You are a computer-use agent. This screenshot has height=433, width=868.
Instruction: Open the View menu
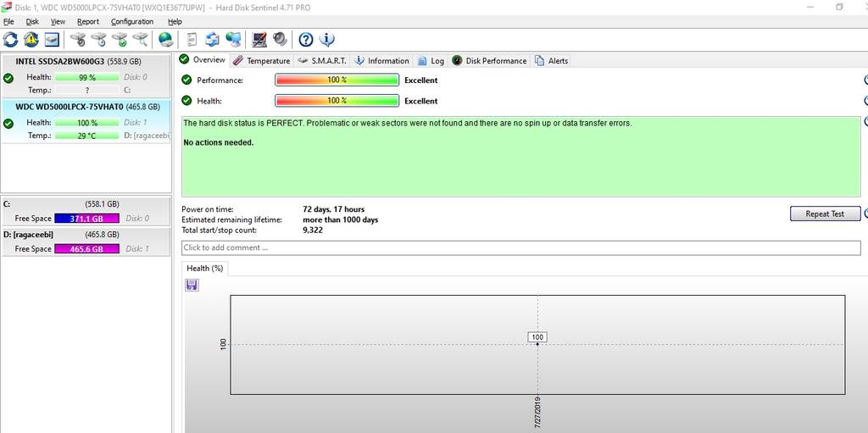click(x=58, y=21)
